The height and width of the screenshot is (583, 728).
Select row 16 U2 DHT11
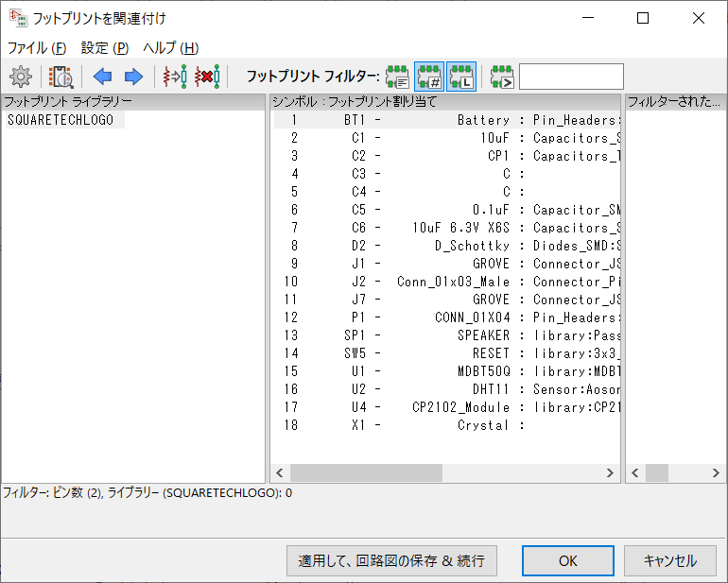click(x=447, y=389)
